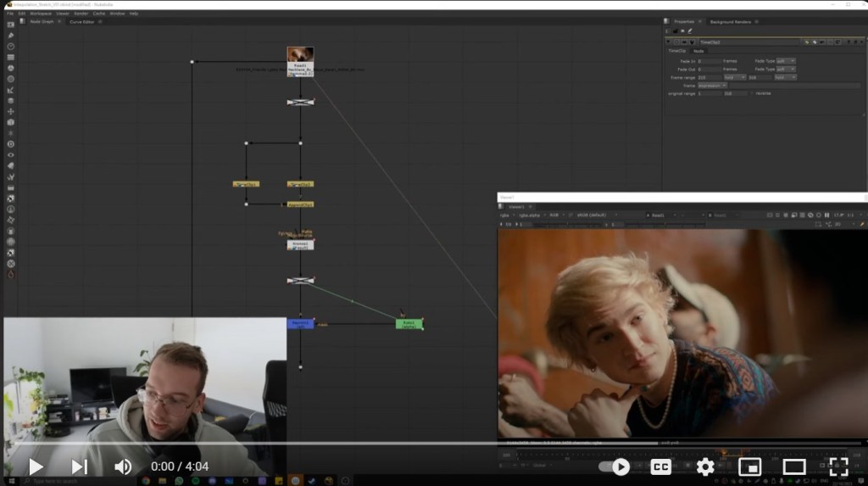868x486 pixels.
Task: Click the Nuke viewer timeline ruler
Action: [x=682, y=455]
